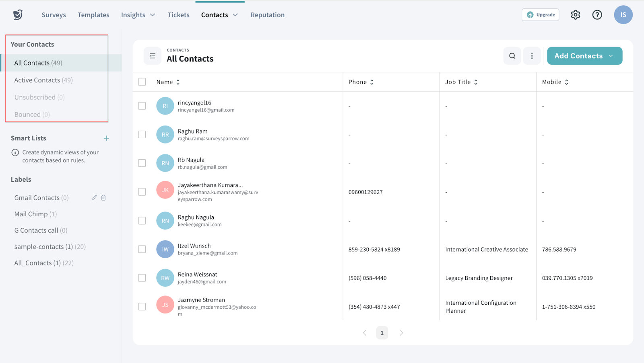Select the checkbox for Raghu Ram

142,135
